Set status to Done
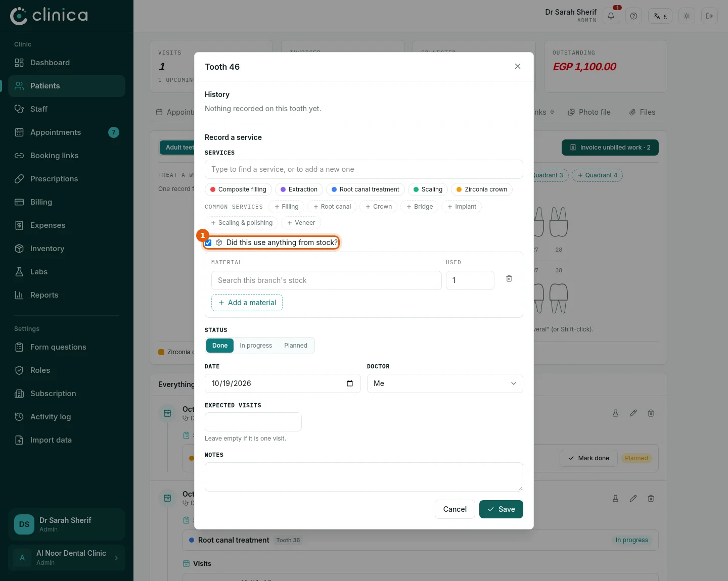Screen dimensions: 728x581 pyautogui.click(x=220, y=346)
